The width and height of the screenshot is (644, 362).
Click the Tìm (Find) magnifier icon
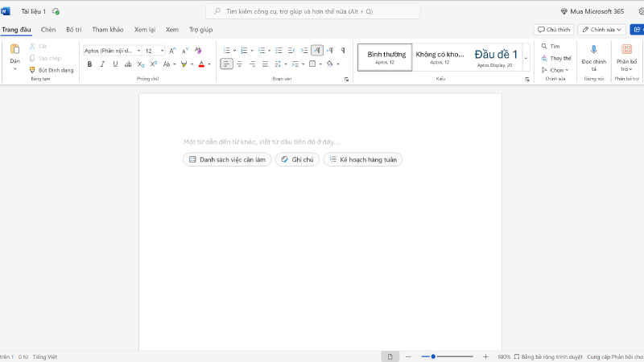coord(545,47)
